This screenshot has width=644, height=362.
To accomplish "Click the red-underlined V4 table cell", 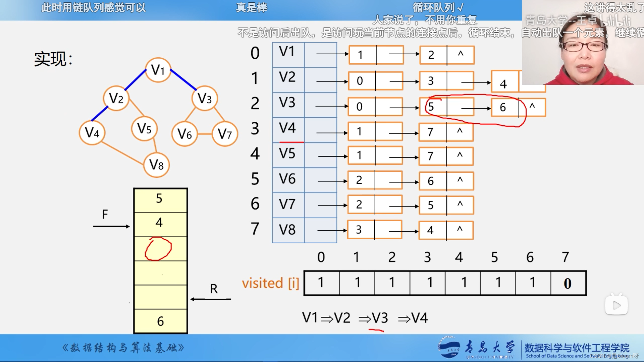I will (288, 130).
